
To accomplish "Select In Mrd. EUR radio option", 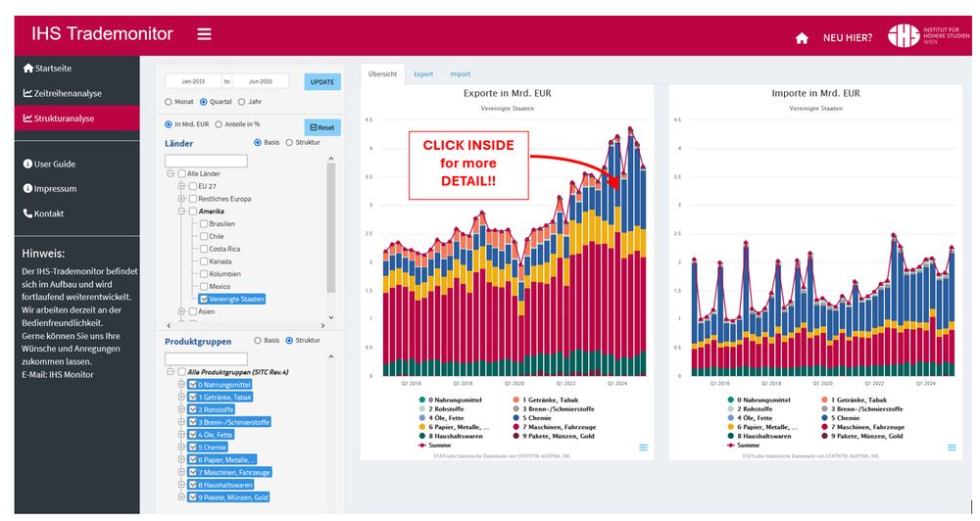I will pos(169,124).
